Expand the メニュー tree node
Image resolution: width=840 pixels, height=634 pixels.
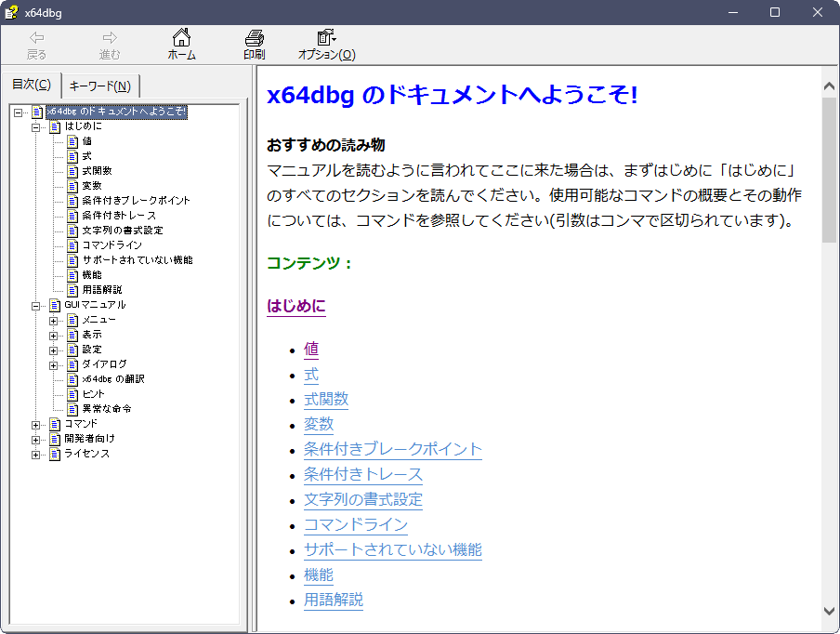coord(53,321)
